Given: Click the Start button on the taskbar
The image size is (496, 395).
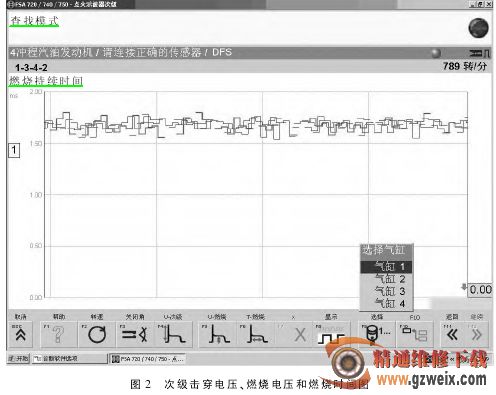Looking at the screenshot, I should [18, 359].
